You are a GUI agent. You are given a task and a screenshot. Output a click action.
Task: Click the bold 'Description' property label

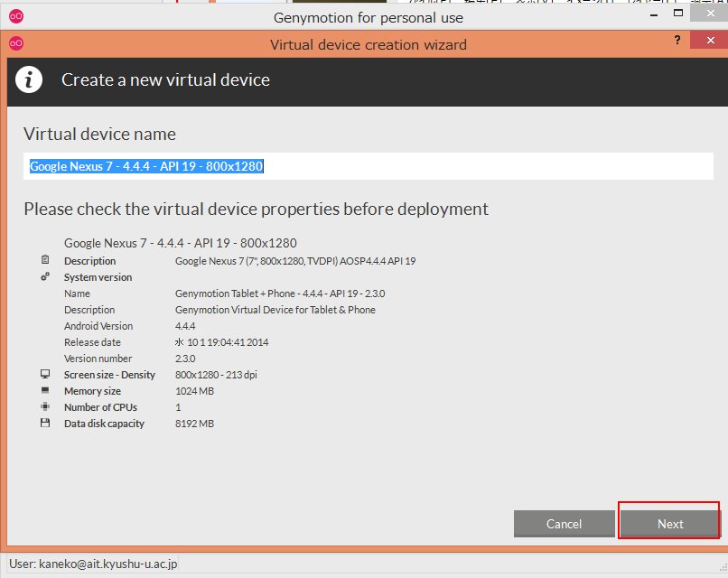[89, 261]
